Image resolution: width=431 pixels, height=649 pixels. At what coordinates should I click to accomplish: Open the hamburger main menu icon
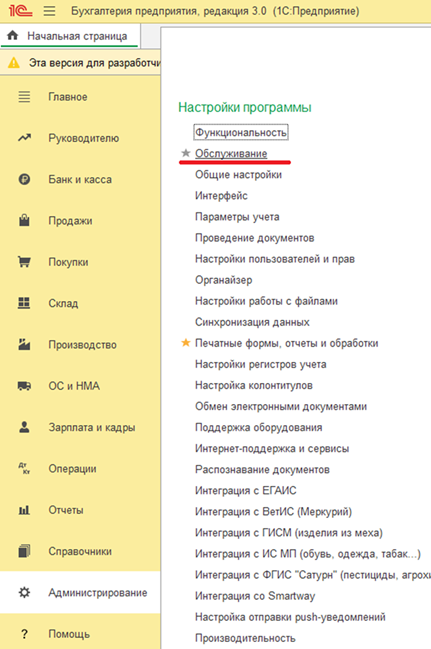49,11
